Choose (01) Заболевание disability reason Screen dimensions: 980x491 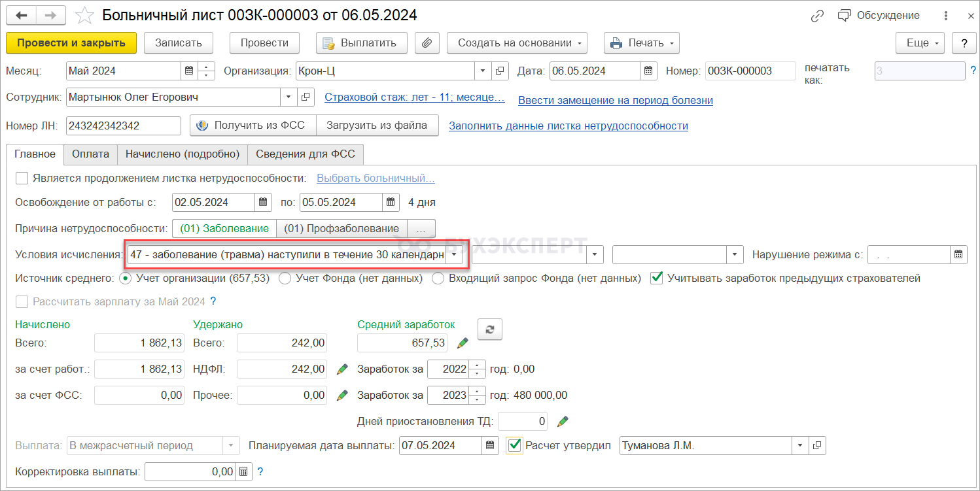click(224, 229)
